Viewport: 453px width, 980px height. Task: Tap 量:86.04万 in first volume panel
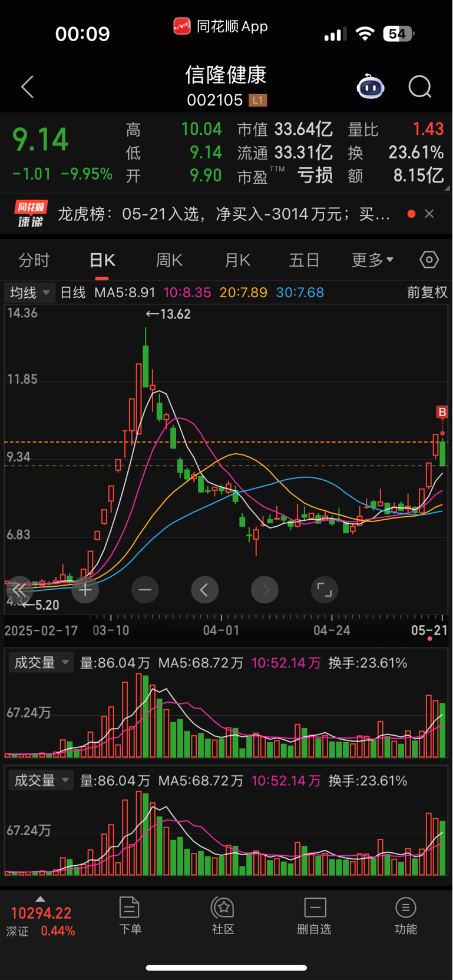pos(115,663)
